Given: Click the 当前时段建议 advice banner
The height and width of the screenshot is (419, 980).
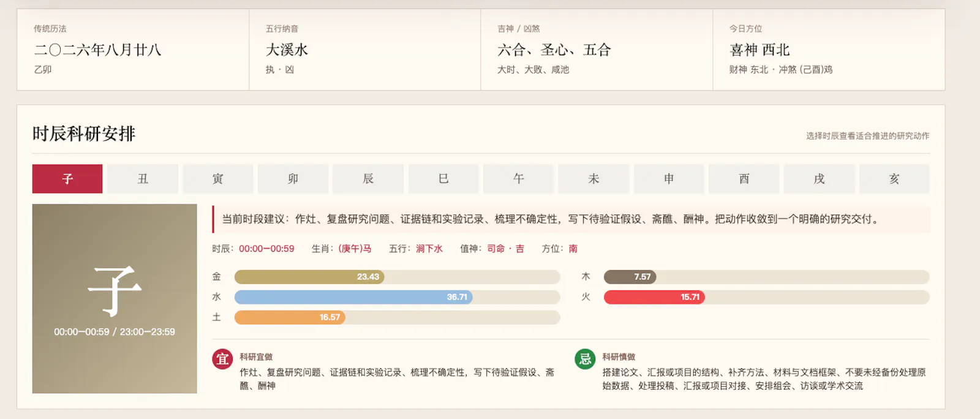Looking at the screenshot, I should pyautogui.click(x=571, y=219).
